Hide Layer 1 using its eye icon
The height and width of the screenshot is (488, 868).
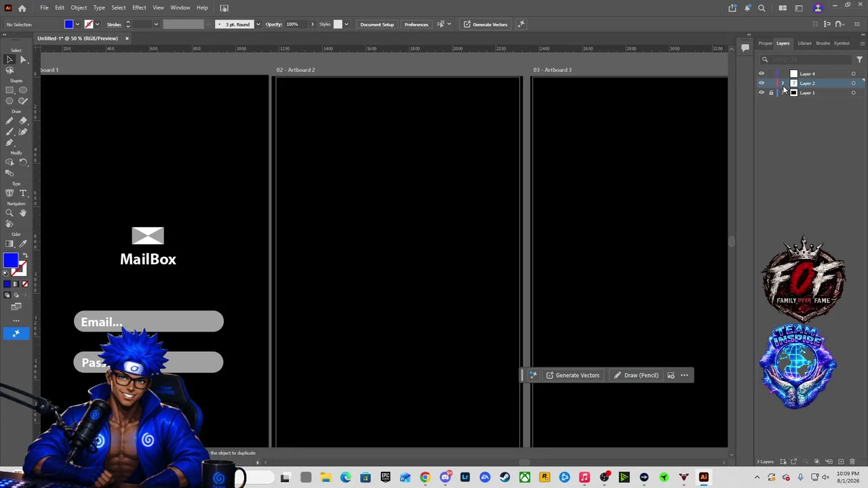762,93
